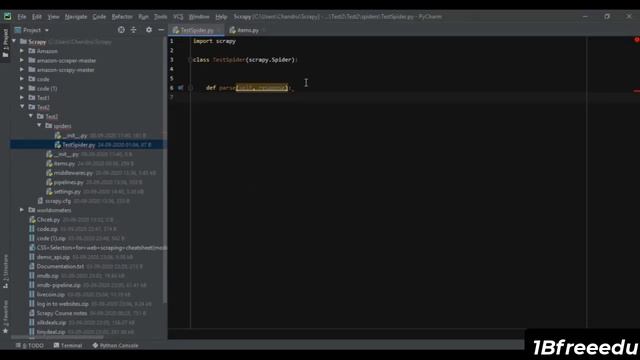Open the Run menu

(143, 17)
